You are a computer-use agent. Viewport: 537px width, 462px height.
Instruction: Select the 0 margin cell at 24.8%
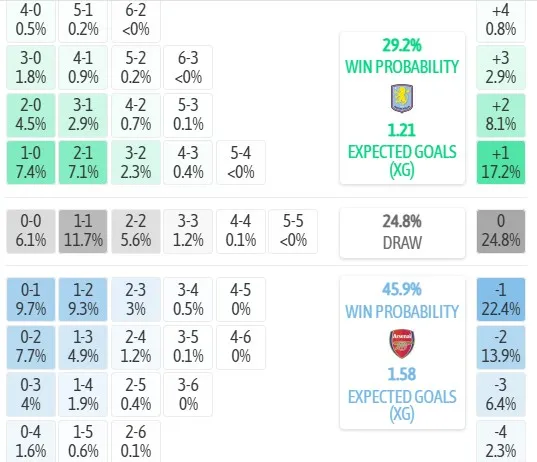pyautogui.click(x=501, y=231)
